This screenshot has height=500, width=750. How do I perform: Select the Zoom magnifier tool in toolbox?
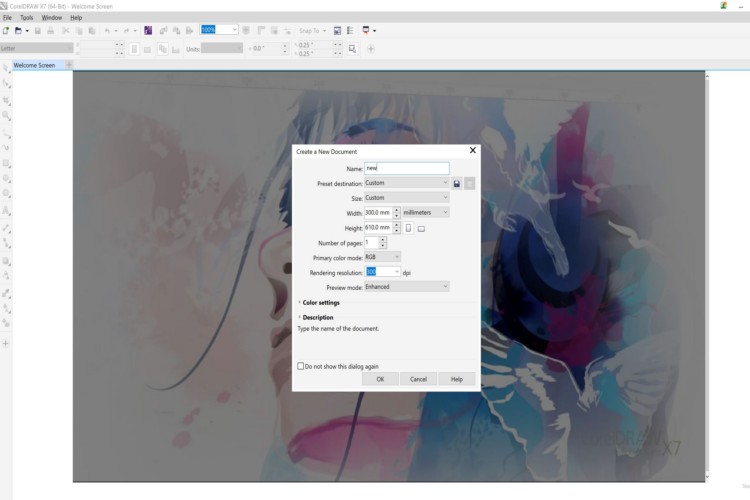pyautogui.click(x=6, y=115)
